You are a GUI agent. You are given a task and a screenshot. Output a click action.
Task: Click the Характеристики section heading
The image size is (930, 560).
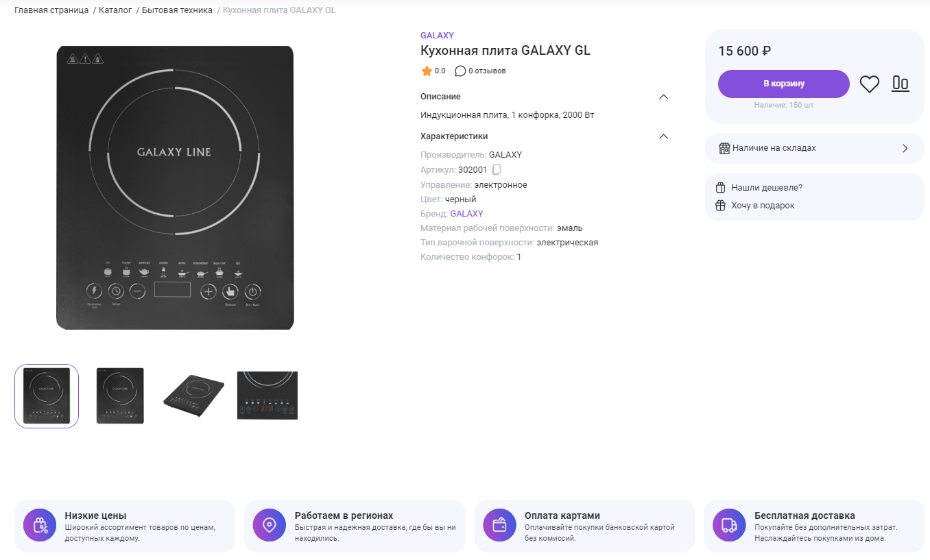(454, 136)
